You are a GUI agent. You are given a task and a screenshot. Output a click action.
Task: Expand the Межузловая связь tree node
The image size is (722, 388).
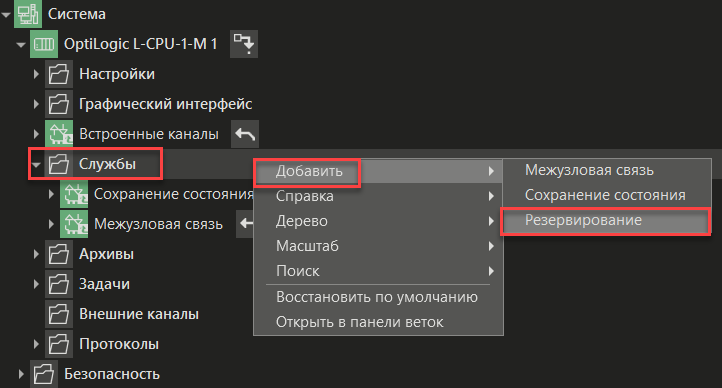(x=51, y=224)
